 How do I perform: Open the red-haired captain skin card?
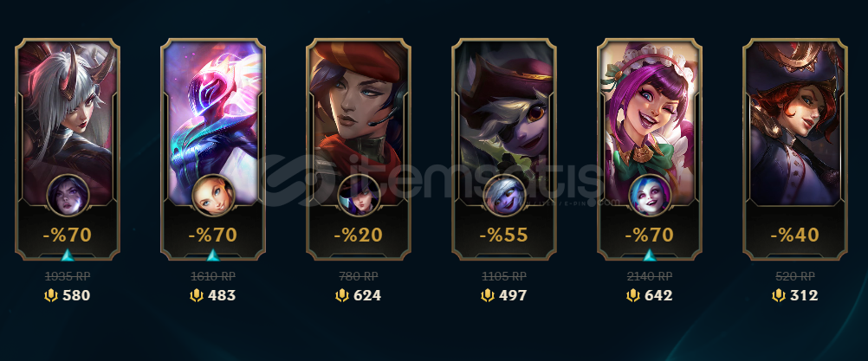pyautogui.click(x=795, y=149)
